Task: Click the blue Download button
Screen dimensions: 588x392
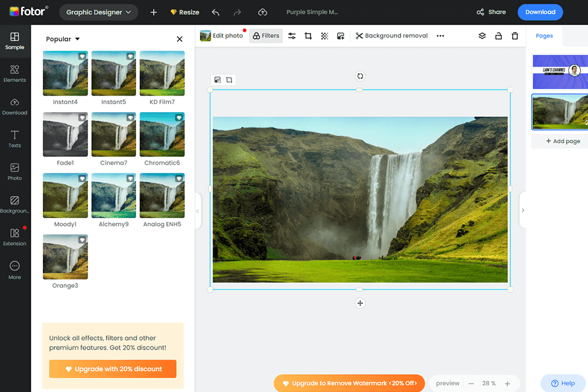Action: click(540, 12)
